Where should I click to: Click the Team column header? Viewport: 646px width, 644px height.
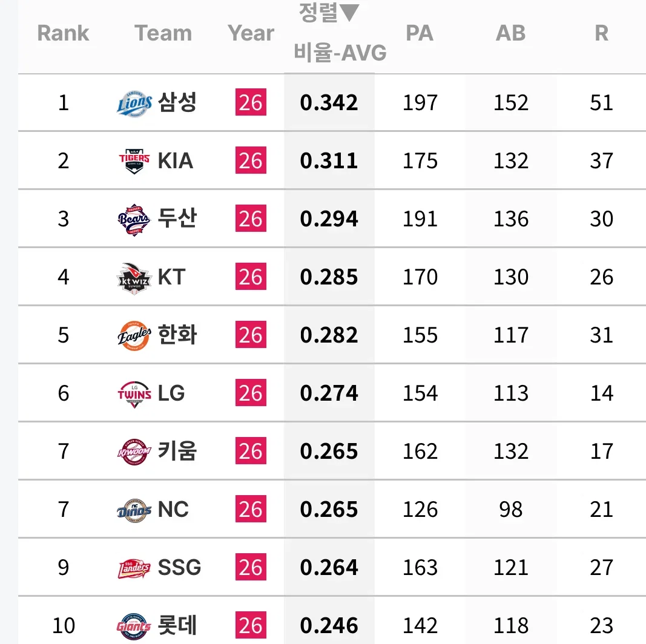click(163, 33)
